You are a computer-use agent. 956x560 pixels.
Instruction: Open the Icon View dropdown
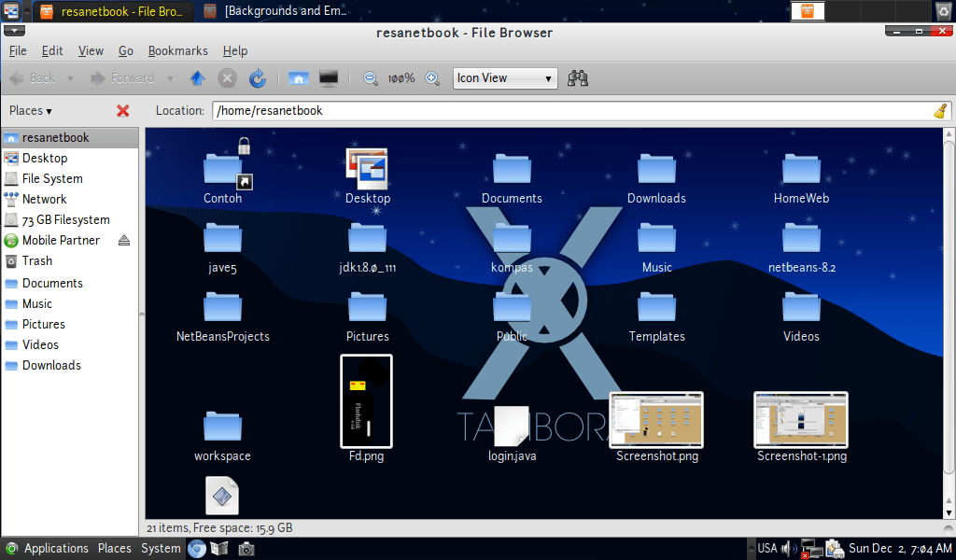[x=504, y=78]
